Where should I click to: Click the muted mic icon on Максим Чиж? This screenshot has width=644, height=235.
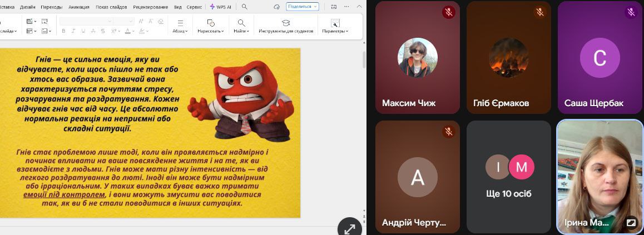click(x=448, y=12)
